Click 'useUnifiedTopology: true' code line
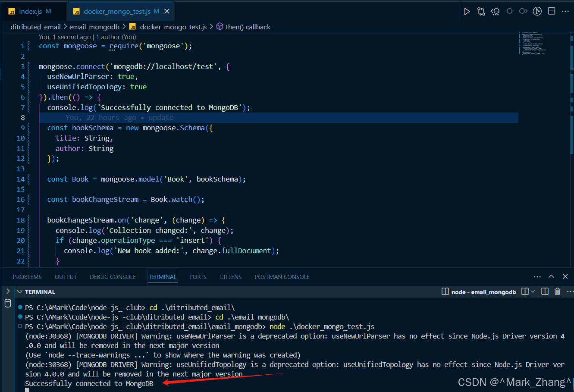This screenshot has height=392, width=574. [97, 87]
